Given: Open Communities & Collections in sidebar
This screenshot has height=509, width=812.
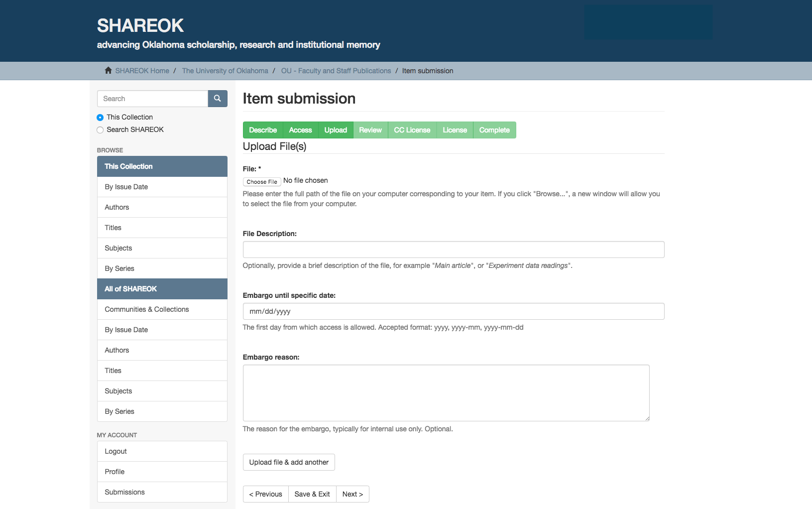Looking at the screenshot, I should tap(147, 309).
